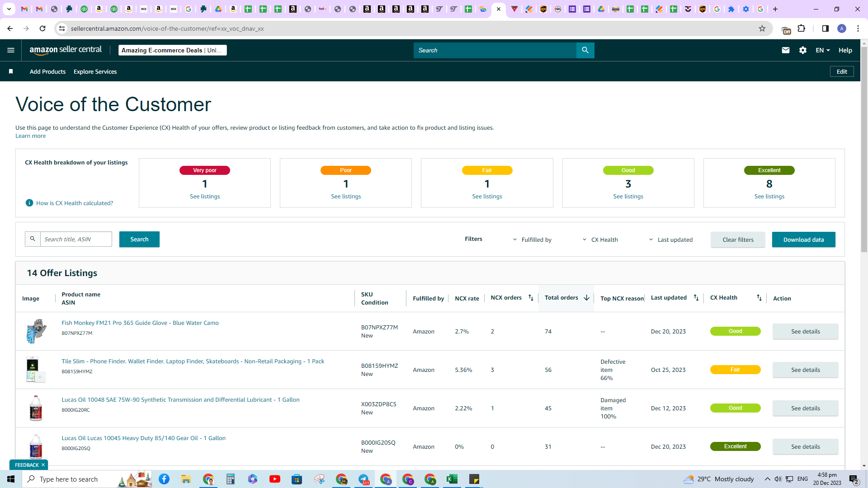Launch Facebook from the taskbar

coord(164,479)
